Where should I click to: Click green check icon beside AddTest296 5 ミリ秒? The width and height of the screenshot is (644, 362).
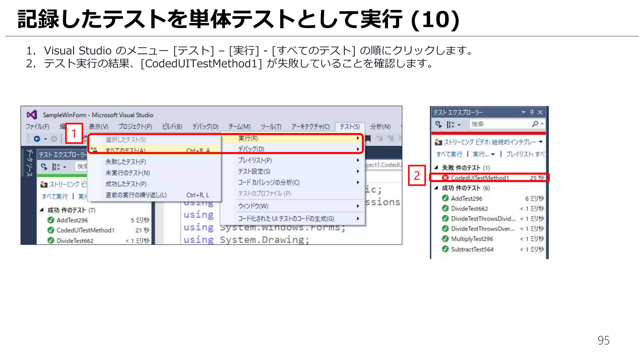coord(51,220)
